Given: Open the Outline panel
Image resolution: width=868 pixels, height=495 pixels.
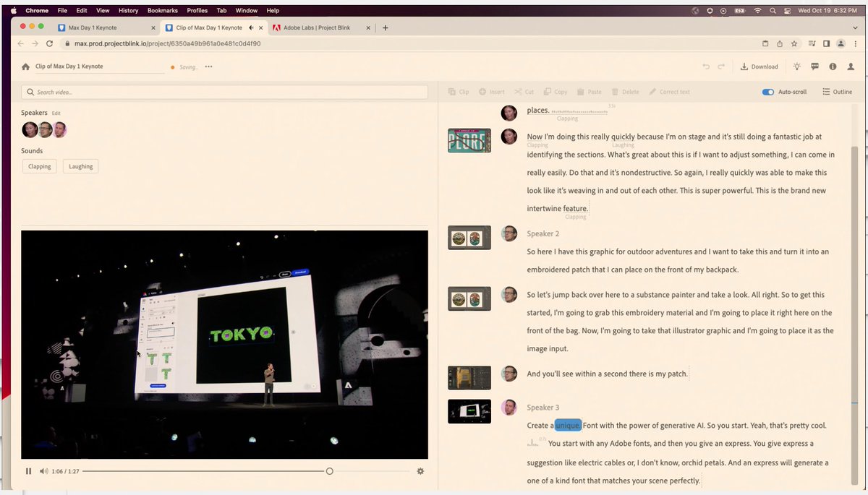Looking at the screenshot, I should click(837, 92).
